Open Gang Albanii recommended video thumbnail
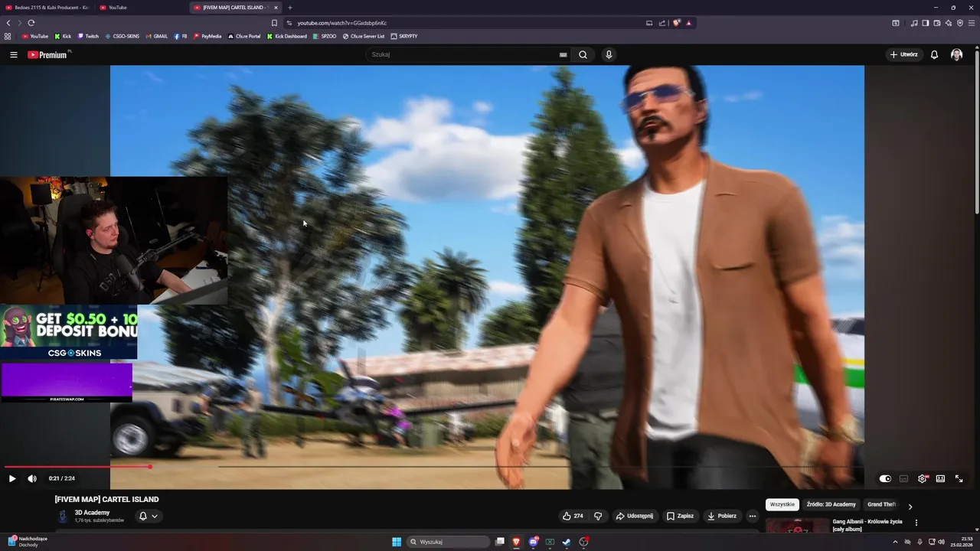 coord(797,525)
